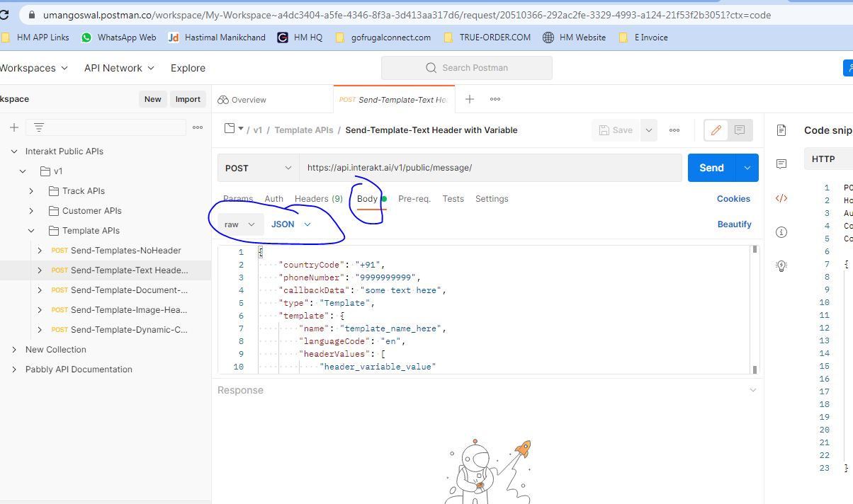The image size is (853, 504).
Task: Click the New button in sidebar
Action: (153, 99)
